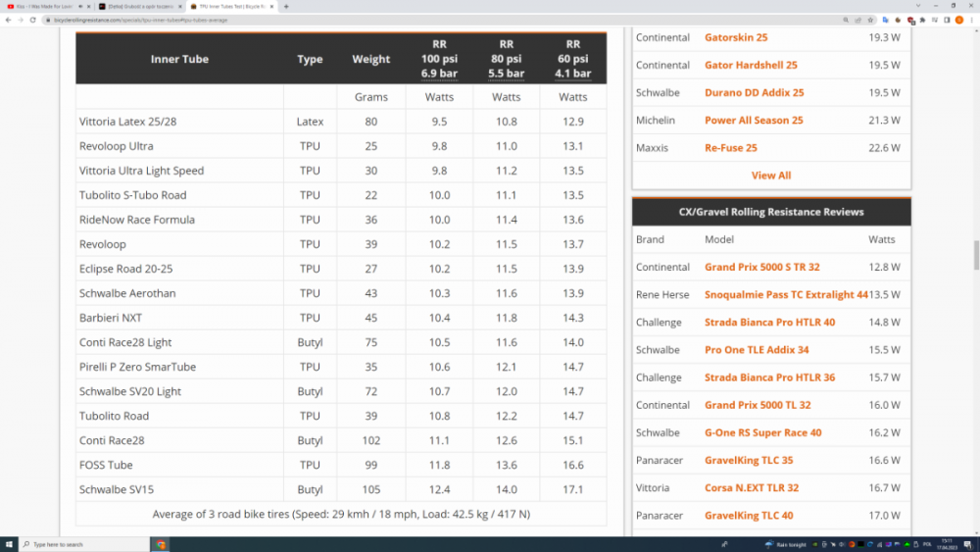
Task: Close the TPU Inner Tubes Test tab
Action: pyautogui.click(x=271, y=6)
